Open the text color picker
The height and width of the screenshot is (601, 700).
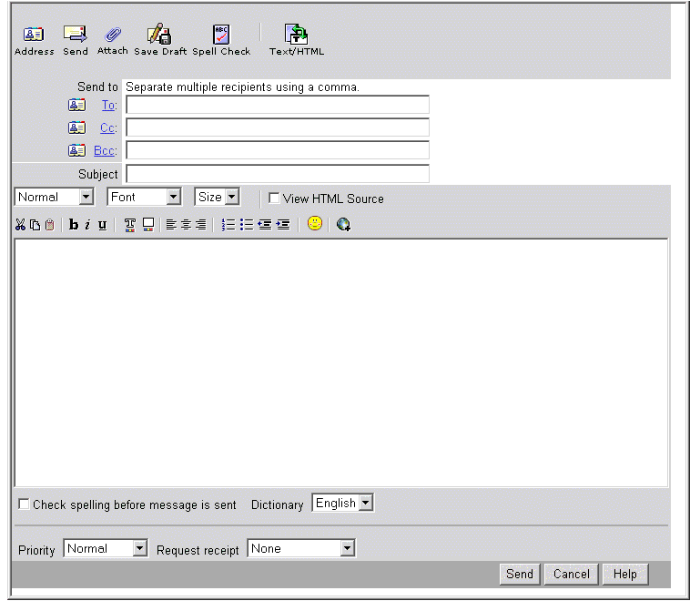130,225
